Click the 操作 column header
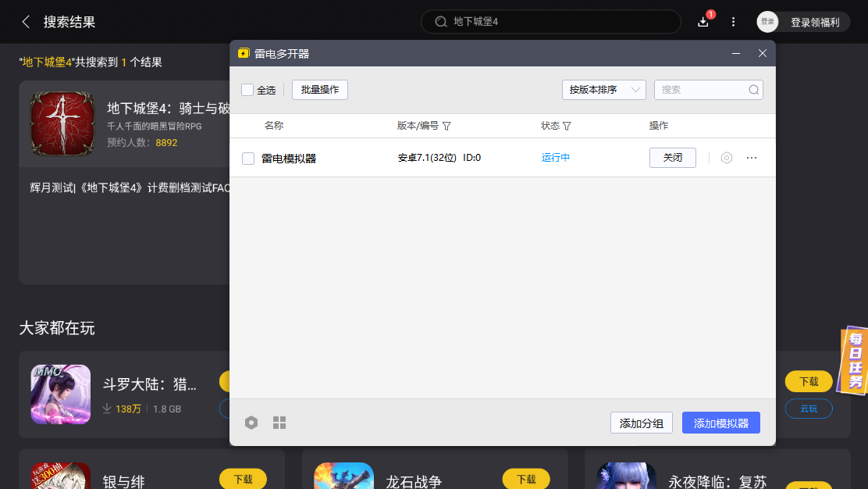 [658, 126]
